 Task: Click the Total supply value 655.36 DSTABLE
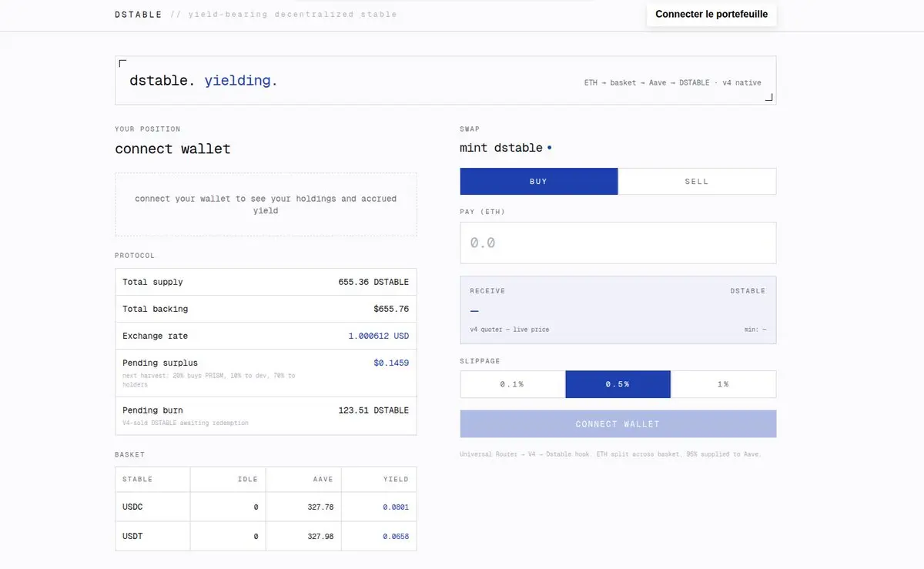click(373, 282)
